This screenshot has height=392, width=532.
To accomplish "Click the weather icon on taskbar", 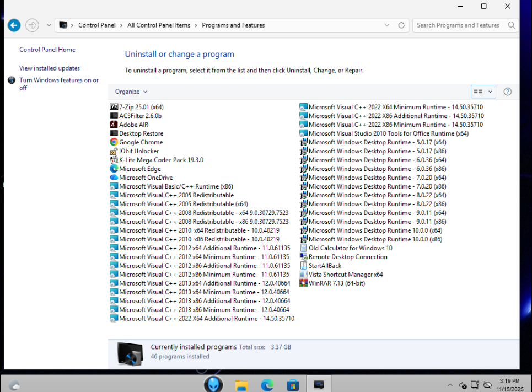I will pyautogui.click(x=14, y=385).
